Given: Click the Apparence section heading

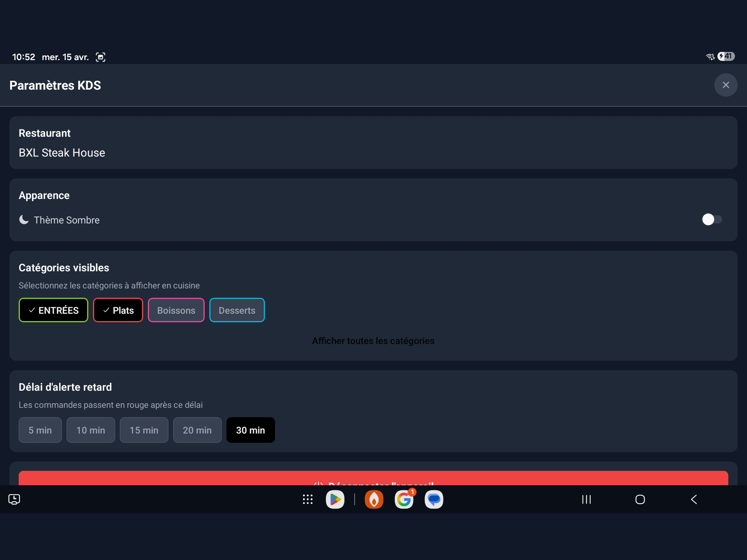Looking at the screenshot, I should pyautogui.click(x=44, y=195).
